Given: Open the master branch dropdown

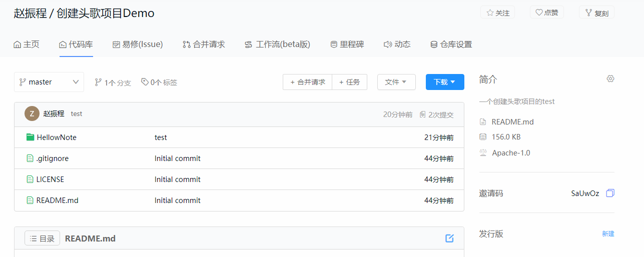Looking at the screenshot, I should 49,82.
